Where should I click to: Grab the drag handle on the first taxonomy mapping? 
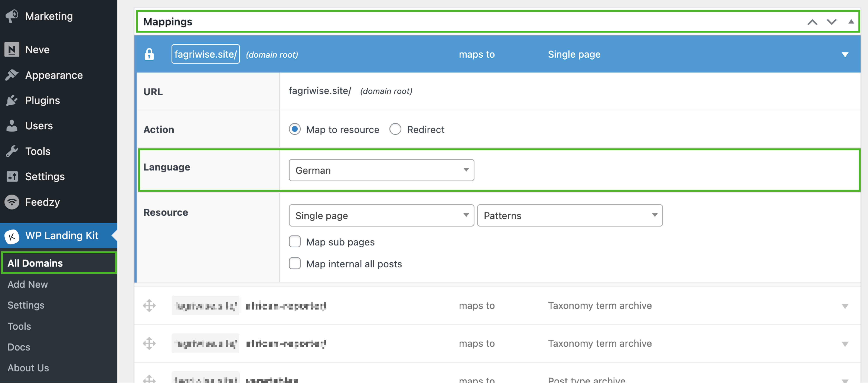149,305
